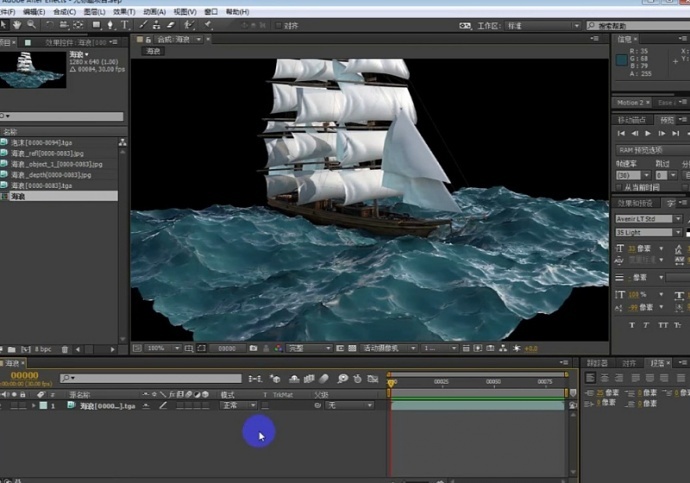This screenshot has height=483, width=690.
Task: Open the 动画(A) menu
Action: click(153, 11)
